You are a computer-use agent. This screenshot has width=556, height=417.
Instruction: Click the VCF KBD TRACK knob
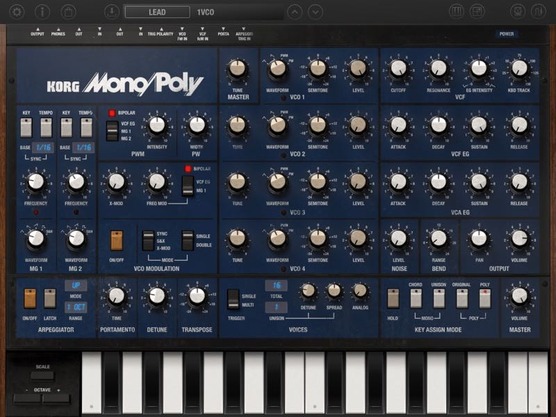519,68
